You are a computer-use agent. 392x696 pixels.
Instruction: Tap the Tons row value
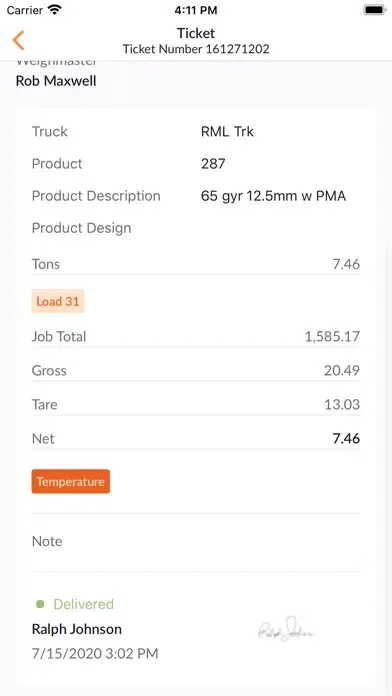pos(346,264)
